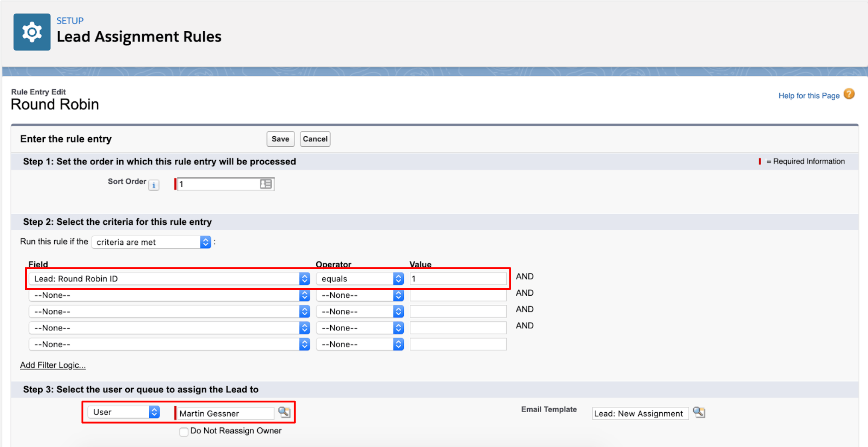Open the Email Template lookup icon
This screenshot has width=868, height=447.
pos(699,412)
